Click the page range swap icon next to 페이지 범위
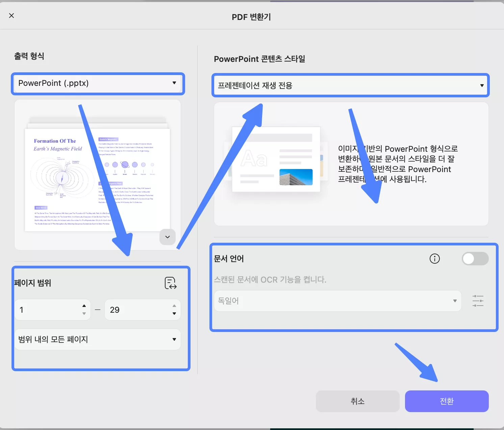Viewport: 504px width, 430px height. (171, 283)
